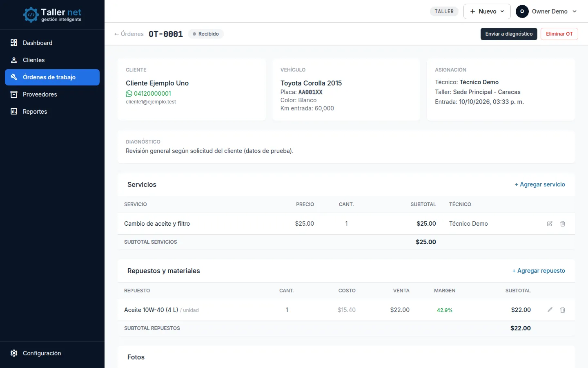
Task: Click the $15.40 cost value
Action: (347, 310)
